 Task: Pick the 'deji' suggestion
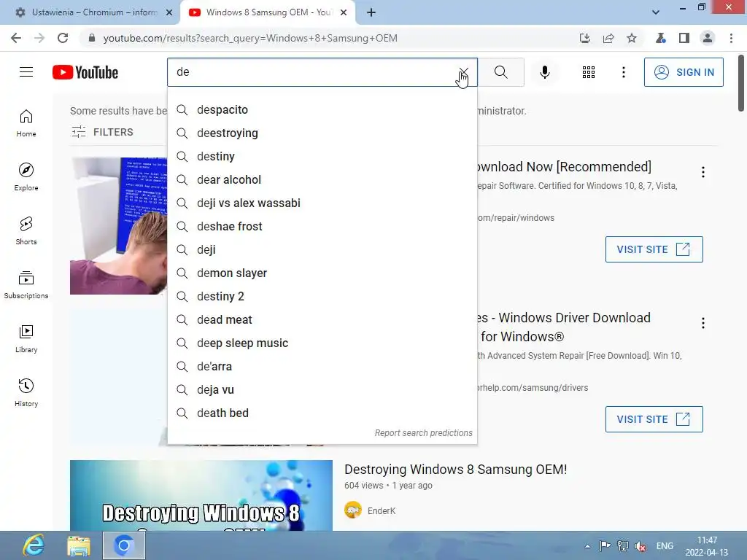322,249
